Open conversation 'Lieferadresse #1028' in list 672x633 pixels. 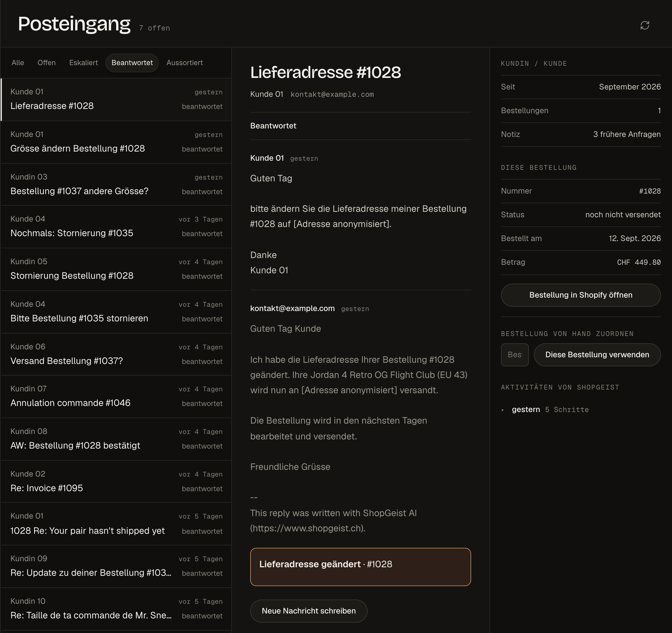click(x=116, y=100)
